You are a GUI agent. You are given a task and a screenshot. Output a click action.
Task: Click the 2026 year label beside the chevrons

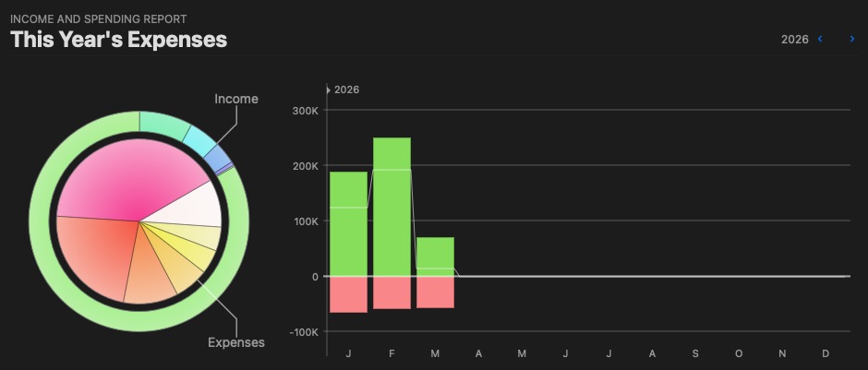794,40
